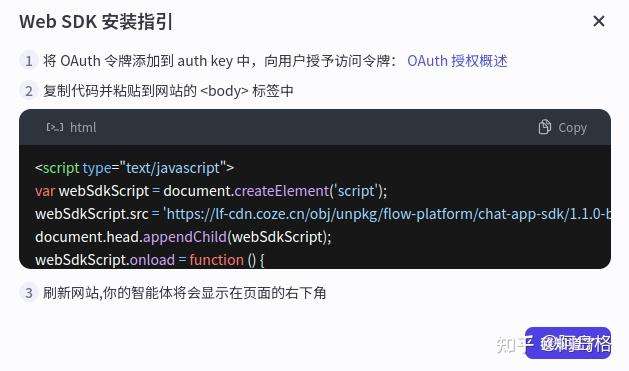Click the step 3 number badge
The image size is (629, 371).
pos(28,293)
